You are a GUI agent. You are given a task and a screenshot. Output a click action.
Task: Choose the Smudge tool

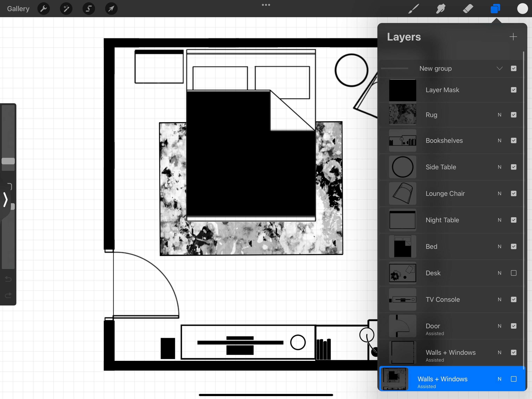coord(441,8)
